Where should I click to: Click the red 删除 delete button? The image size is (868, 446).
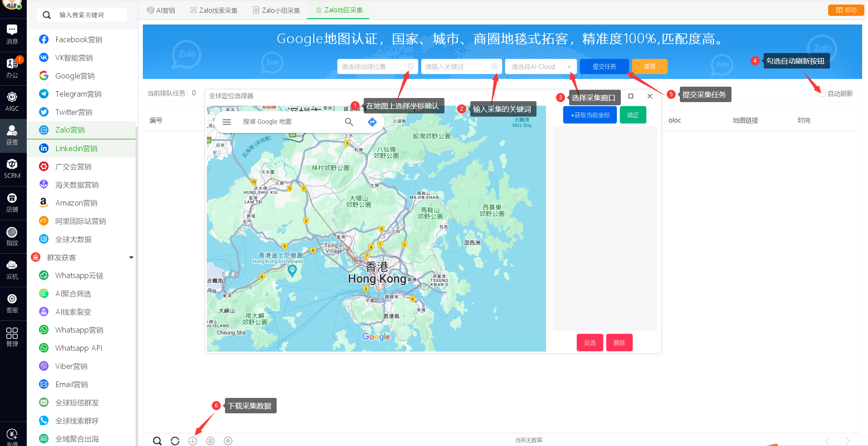(x=619, y=343)
